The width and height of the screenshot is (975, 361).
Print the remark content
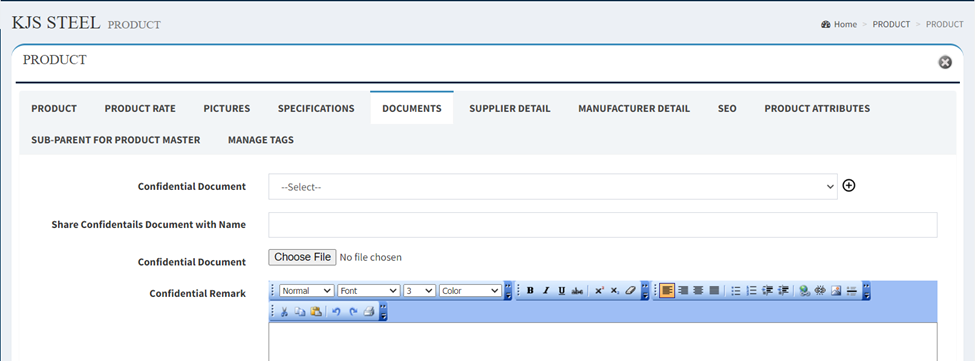[x=369, y=311]
